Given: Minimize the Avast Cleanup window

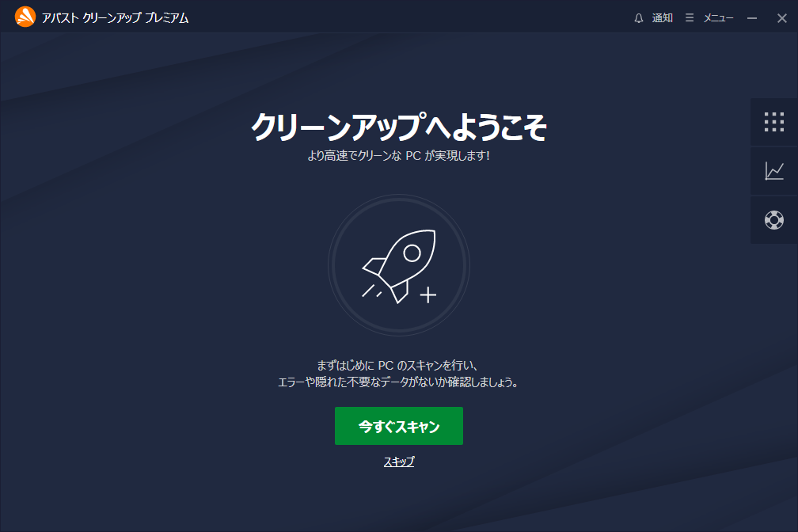Looking at the screenshot, I should [752, 18].
